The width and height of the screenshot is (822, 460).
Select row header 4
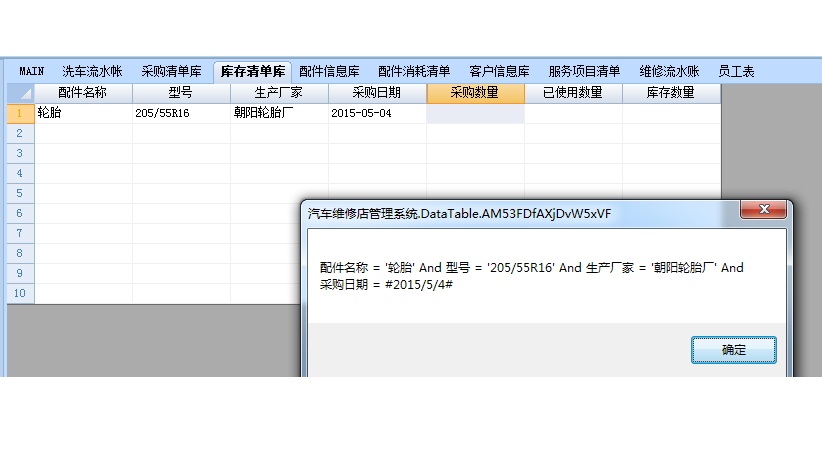20,173
